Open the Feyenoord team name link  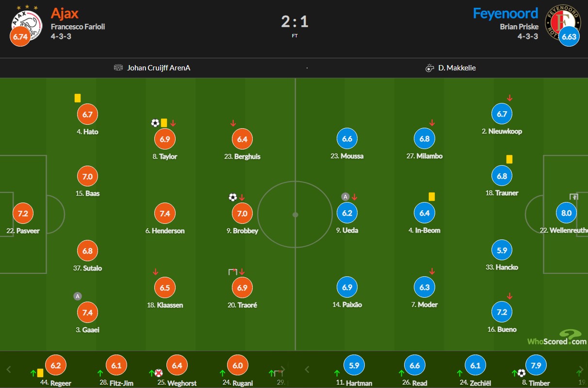coord(506,13)
